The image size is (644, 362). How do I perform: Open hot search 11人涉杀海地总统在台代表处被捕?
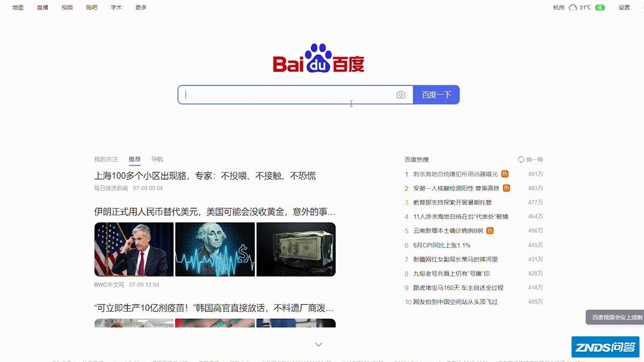click(x=461, y=217)
